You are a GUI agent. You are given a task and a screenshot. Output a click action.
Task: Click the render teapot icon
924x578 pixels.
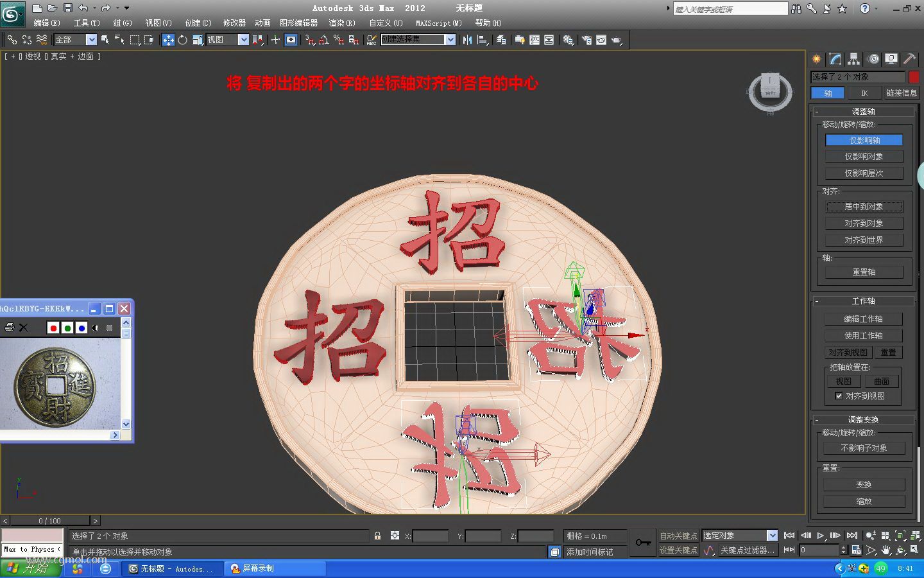tap(617, 40)
